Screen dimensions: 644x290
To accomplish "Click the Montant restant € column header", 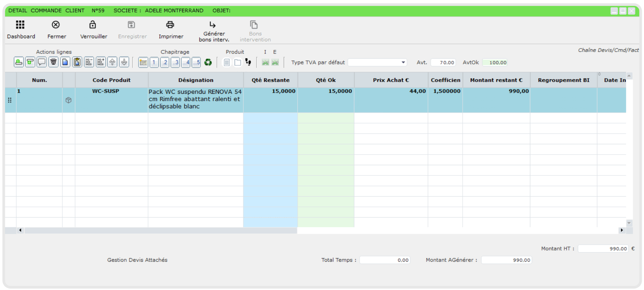I will pyautogui.click(x=496, y=80).
